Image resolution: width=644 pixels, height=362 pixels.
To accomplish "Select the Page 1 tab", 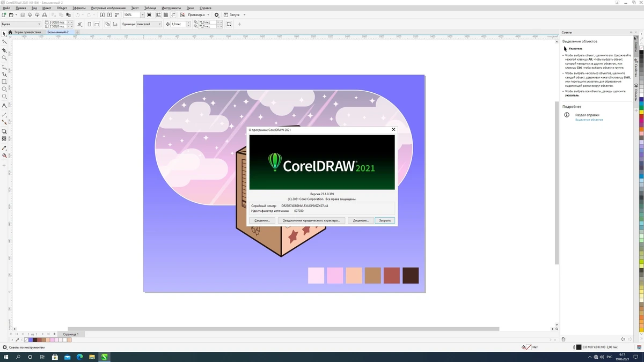I will 70,334.
